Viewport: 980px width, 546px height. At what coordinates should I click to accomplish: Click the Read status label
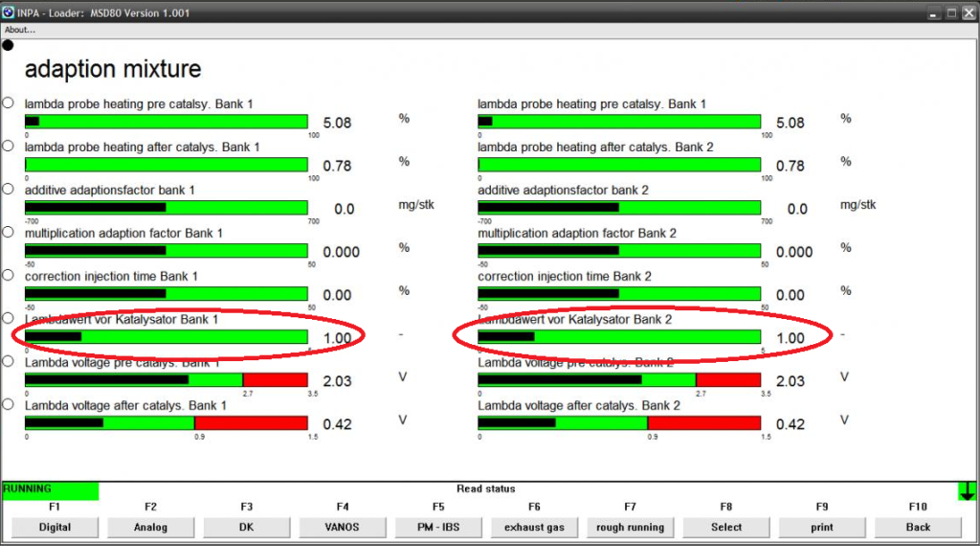[x=485, y=489]
